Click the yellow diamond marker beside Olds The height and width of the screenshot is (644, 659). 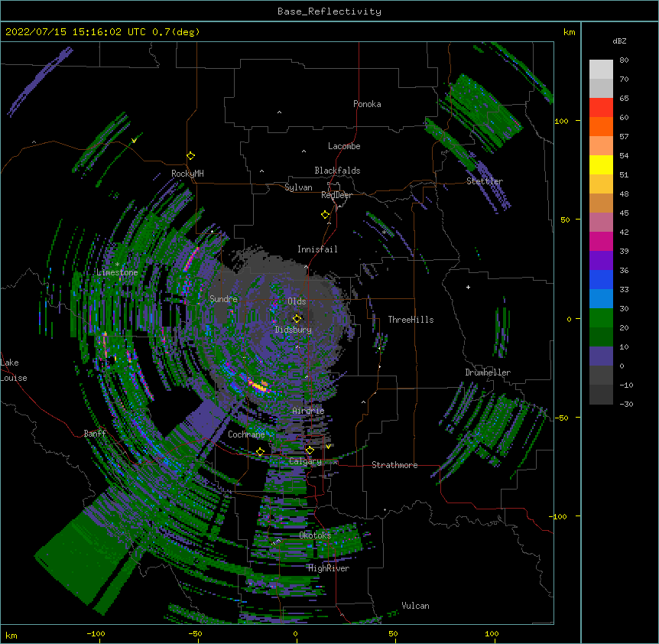[297, 318]
